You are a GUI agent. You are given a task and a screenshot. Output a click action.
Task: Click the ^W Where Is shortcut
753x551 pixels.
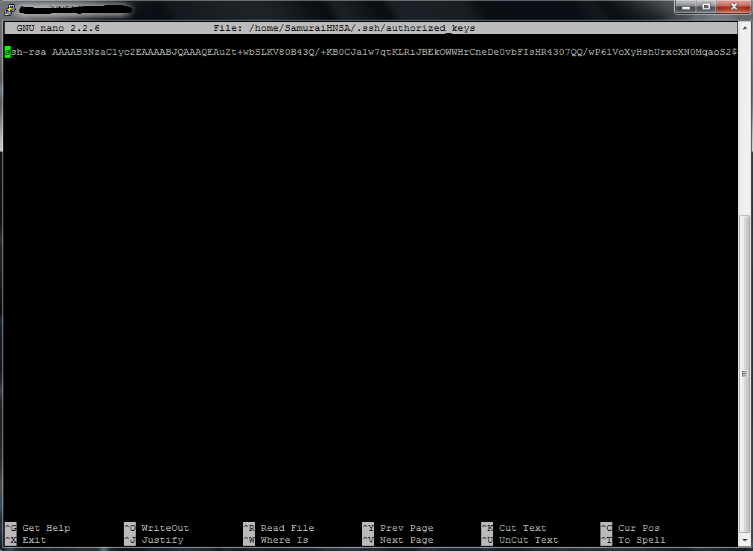276,539
